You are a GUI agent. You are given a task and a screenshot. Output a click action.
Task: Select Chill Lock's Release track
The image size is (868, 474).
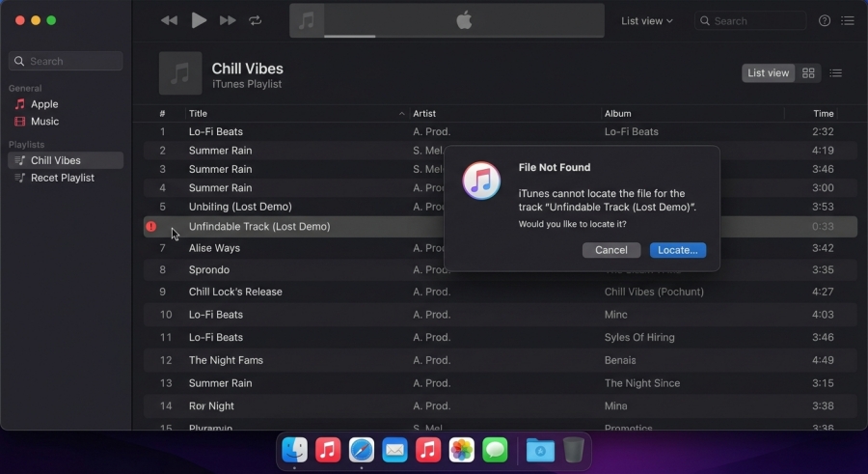[x=500, y=292]
